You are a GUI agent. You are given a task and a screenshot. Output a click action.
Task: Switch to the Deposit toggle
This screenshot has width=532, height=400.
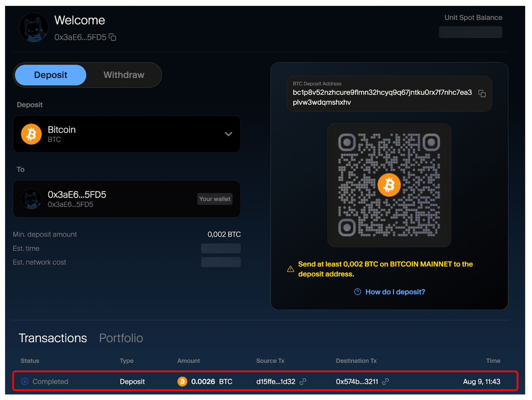tap(51, 75)
